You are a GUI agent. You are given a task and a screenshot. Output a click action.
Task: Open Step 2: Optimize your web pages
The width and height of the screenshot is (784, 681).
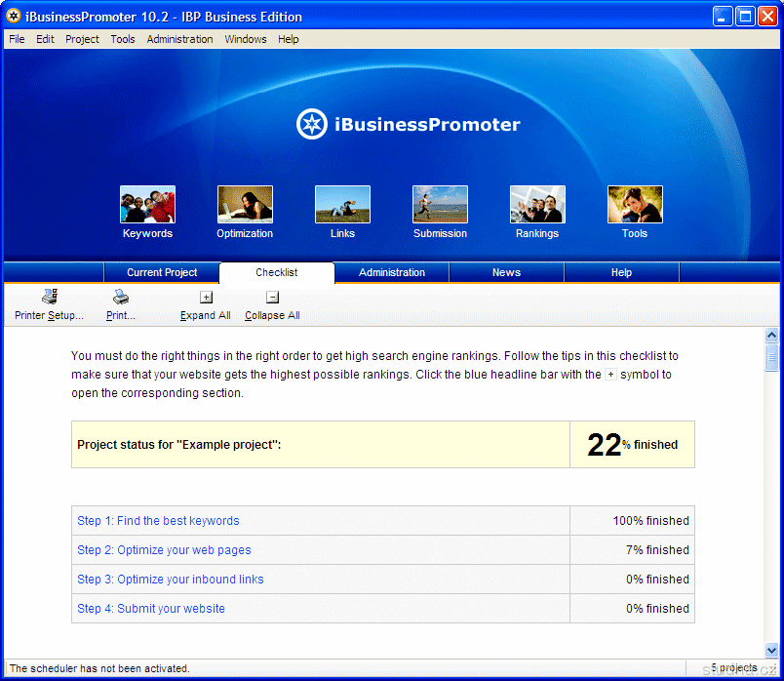click(164, 550)
